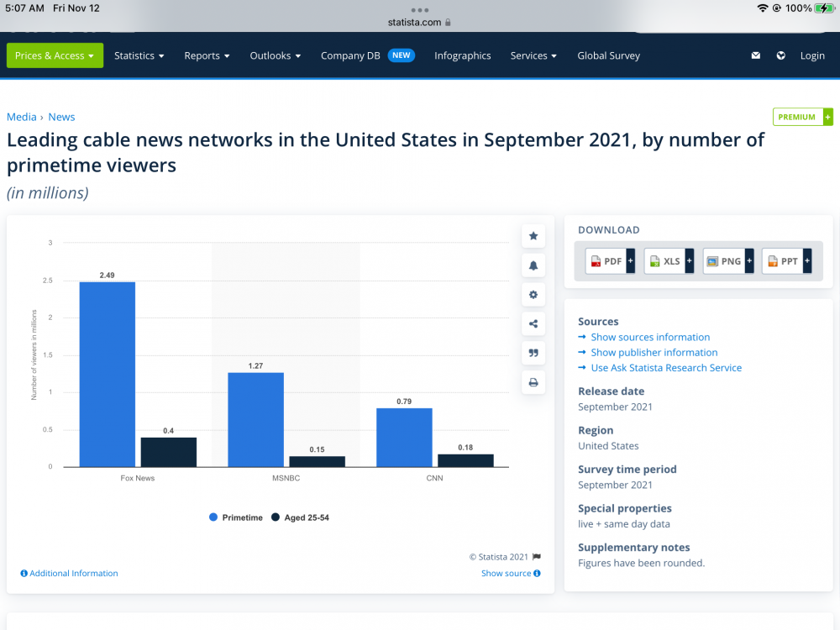
Task: Click the PPT presentation icon
Action: coord(773,261)
